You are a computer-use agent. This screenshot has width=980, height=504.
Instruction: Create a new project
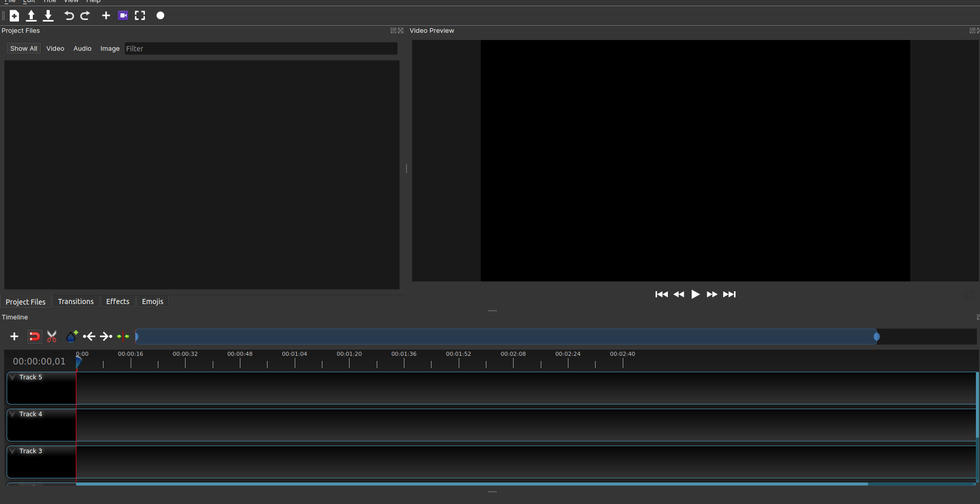[x=14, y=15]
